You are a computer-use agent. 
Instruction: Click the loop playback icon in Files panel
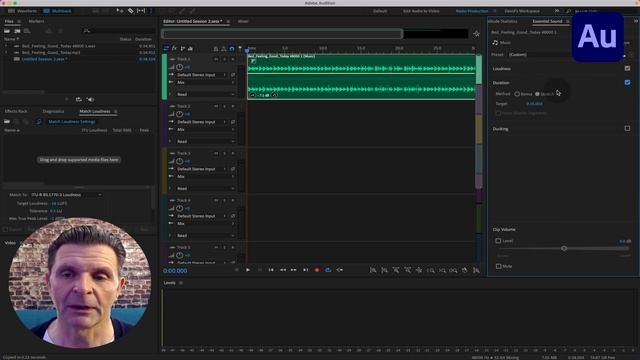tap(79, 99)
